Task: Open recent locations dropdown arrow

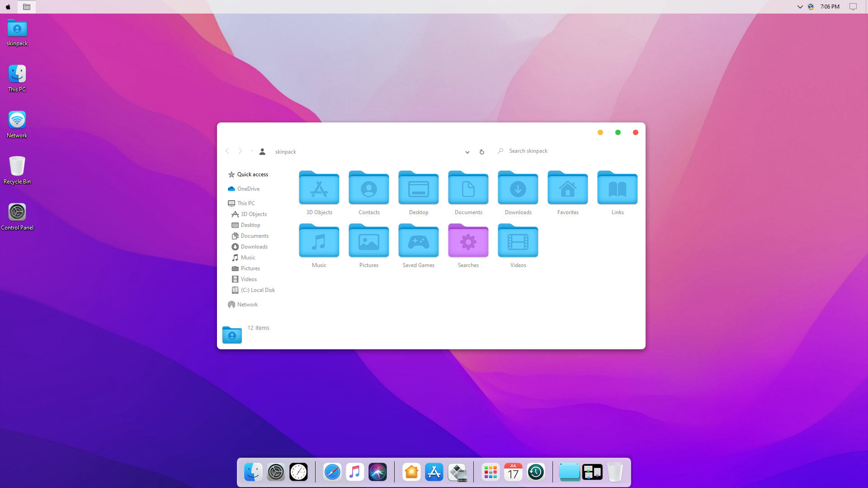Action: pyautogui.click(x=252, y=151)
